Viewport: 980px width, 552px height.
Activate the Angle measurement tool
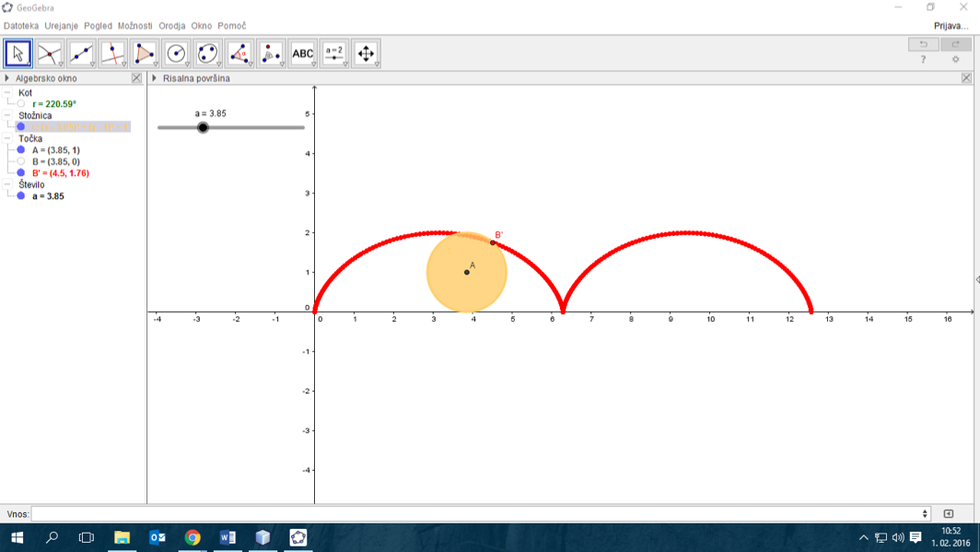click(x=239, y=53)
